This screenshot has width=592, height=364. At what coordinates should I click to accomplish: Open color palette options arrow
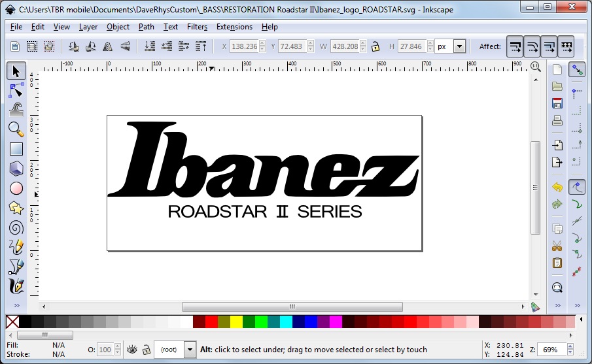pos(581,320)
